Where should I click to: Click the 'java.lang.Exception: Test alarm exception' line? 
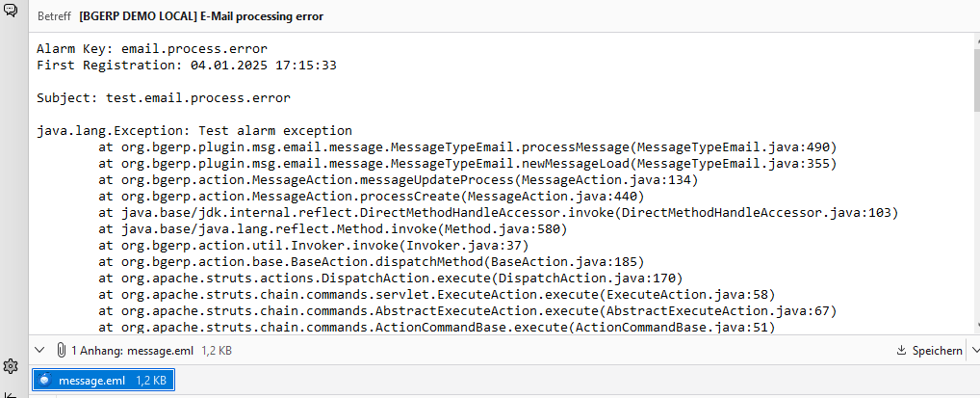(x=194, y=130)
